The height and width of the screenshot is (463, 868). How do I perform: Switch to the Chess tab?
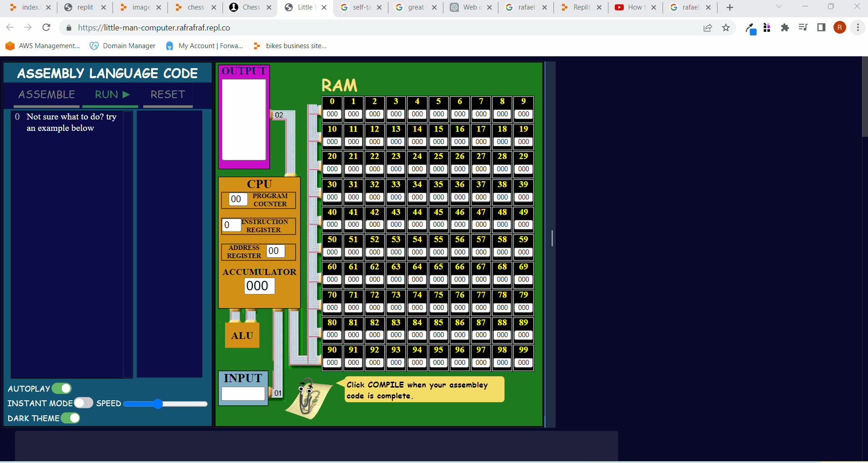tap(250, 7)
